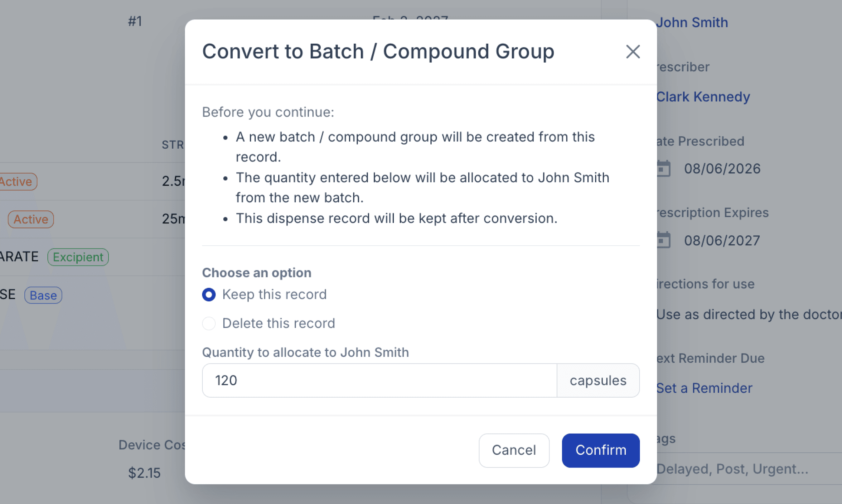Close the Convert to Batch dialog

pyautogui.click(x=633, y=52)
